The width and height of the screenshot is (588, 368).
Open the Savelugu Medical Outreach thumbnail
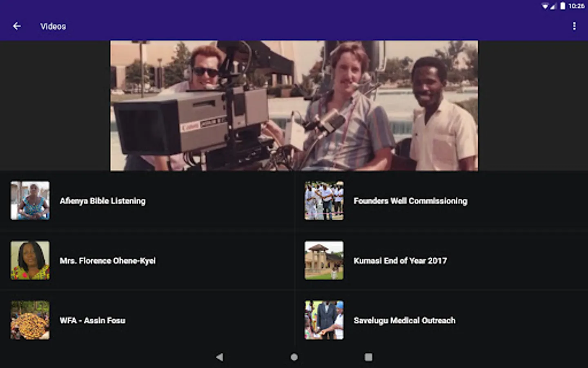[324, 320]
